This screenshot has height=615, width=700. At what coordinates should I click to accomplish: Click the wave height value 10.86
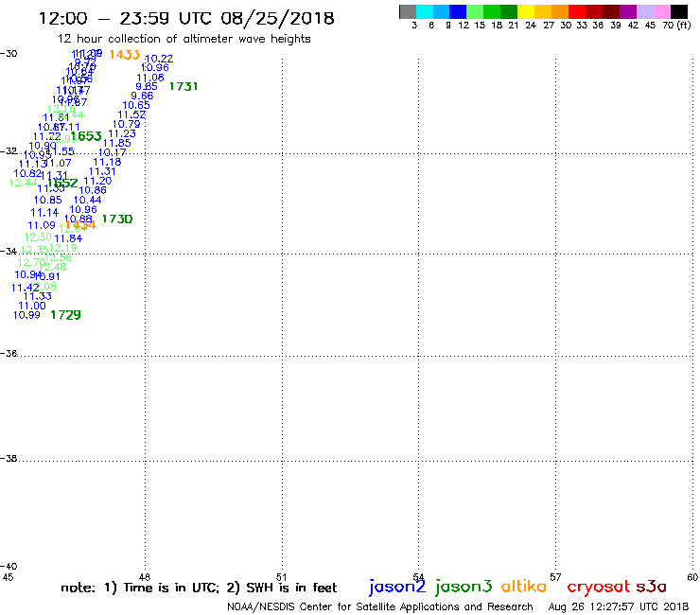[93, 190]
